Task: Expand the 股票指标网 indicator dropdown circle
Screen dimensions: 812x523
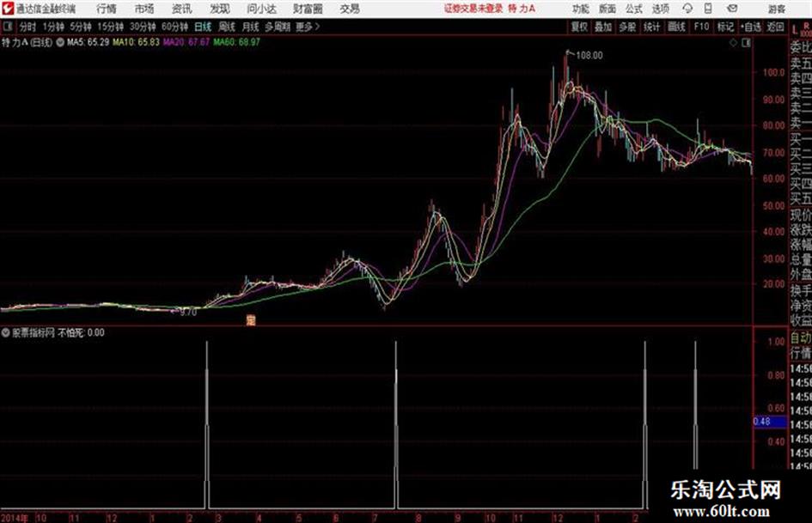Action: [x=6, y=332]
